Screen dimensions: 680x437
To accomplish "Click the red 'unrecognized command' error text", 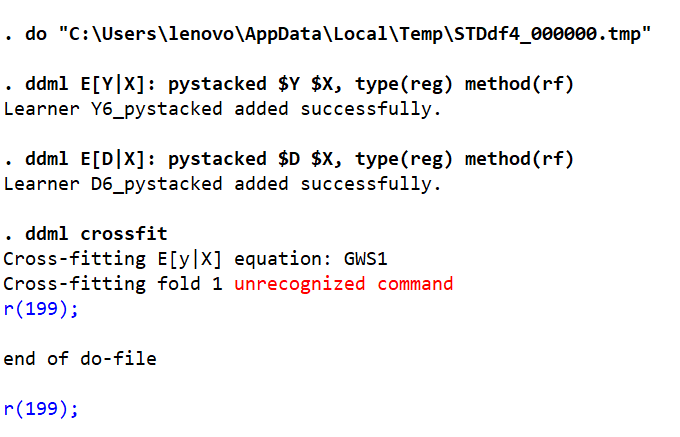I will [343, 284].
